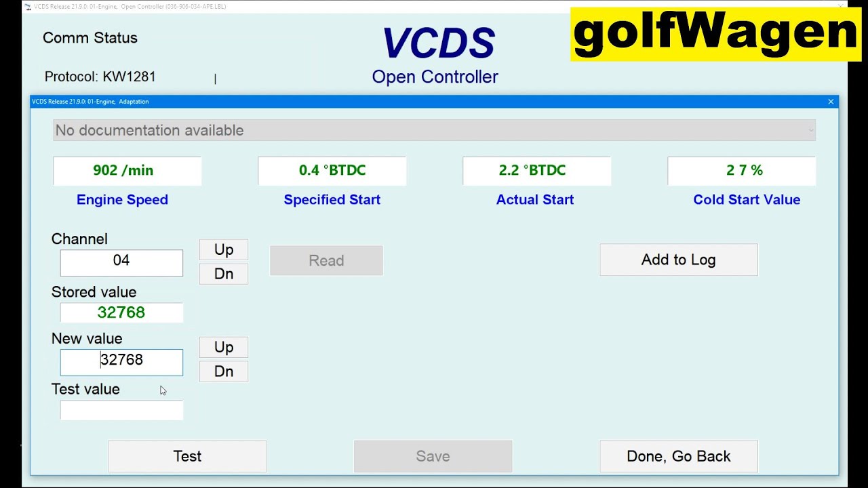Select the 902 /min engine speed value
Image resolution: width=868 pixels, height=488 pixels.
(x=127, y=171)
